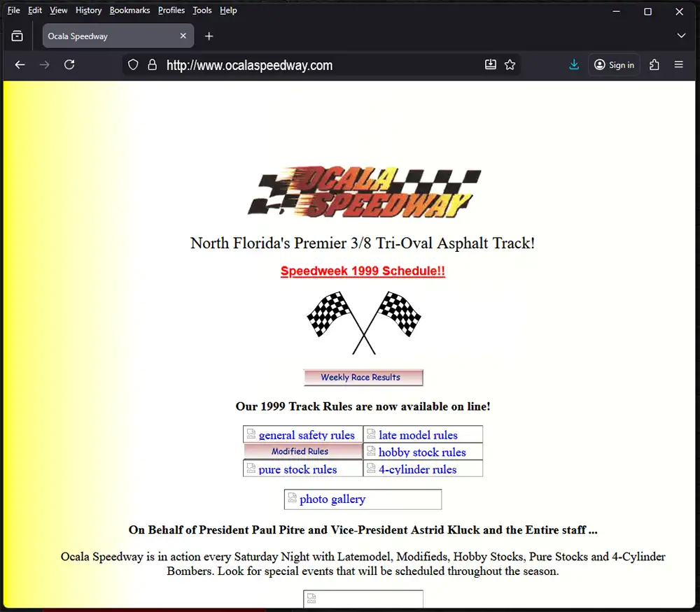Image resolution: width=700 pixels, height=612 pixels.
Task: Open the Bookmarks menu
Action: [x=129, y=10]
